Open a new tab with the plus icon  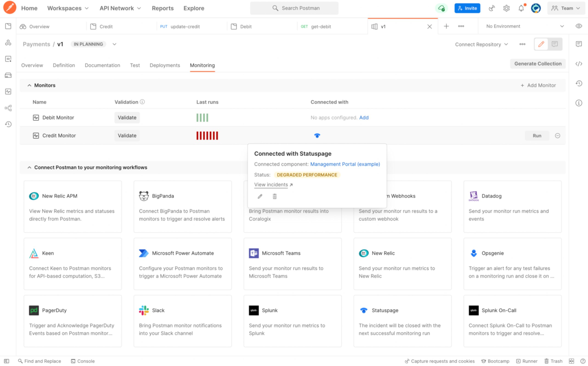tap(446, 26)
